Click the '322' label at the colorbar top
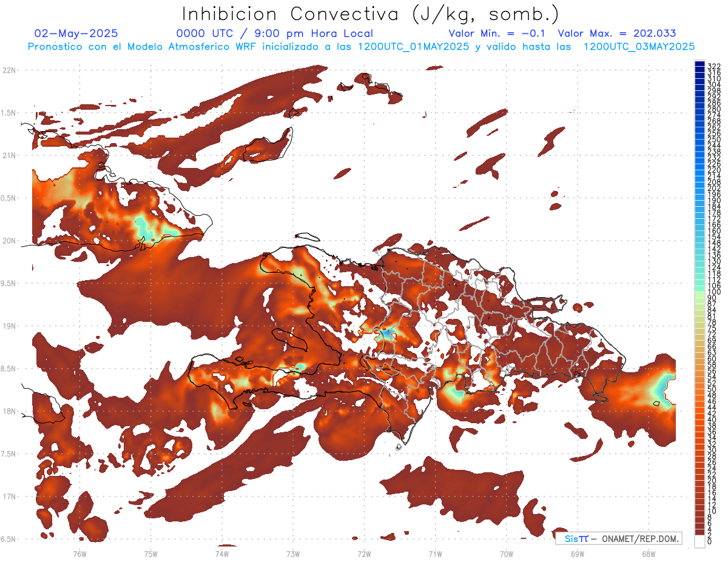The image size is (728, 562). 713,65
